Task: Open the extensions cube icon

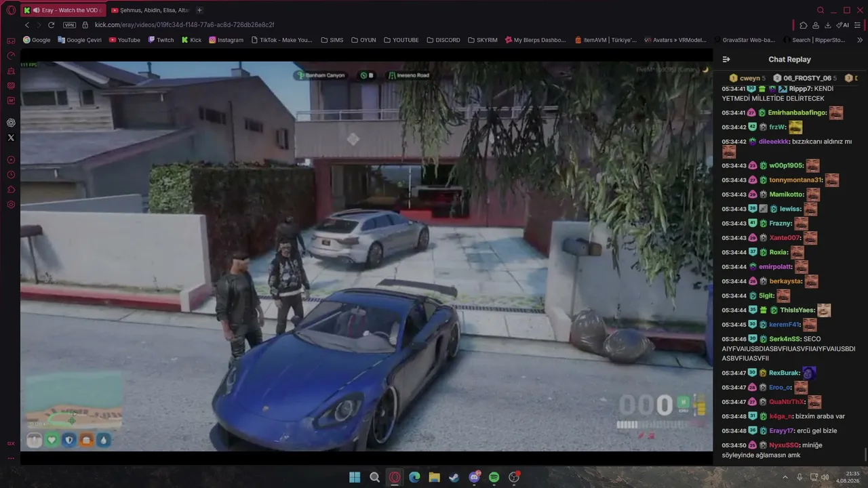Action: 804,25
